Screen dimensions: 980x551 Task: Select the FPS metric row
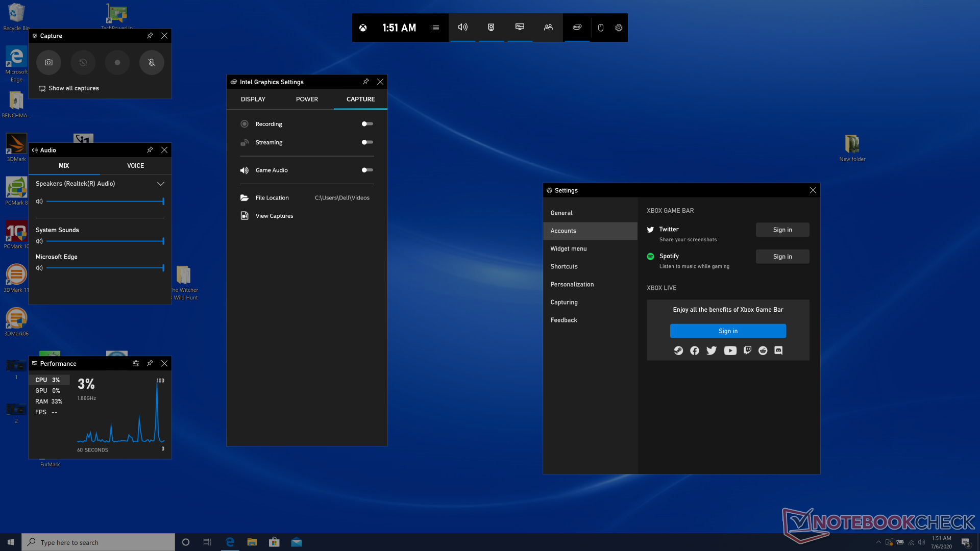click(49, 412)
